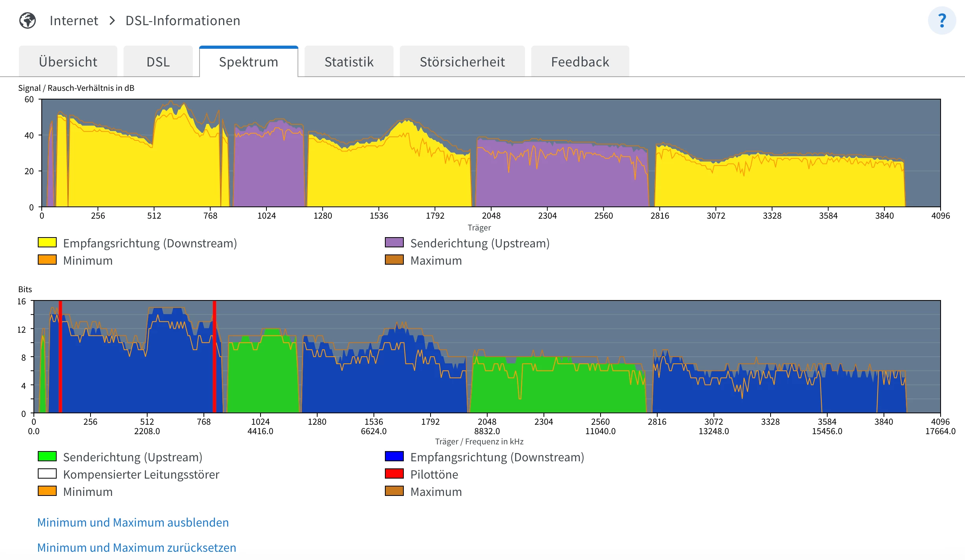Screen dimensions: 965x560
Task: Click the globe Internet icon
Action: [x=28, y=20]
